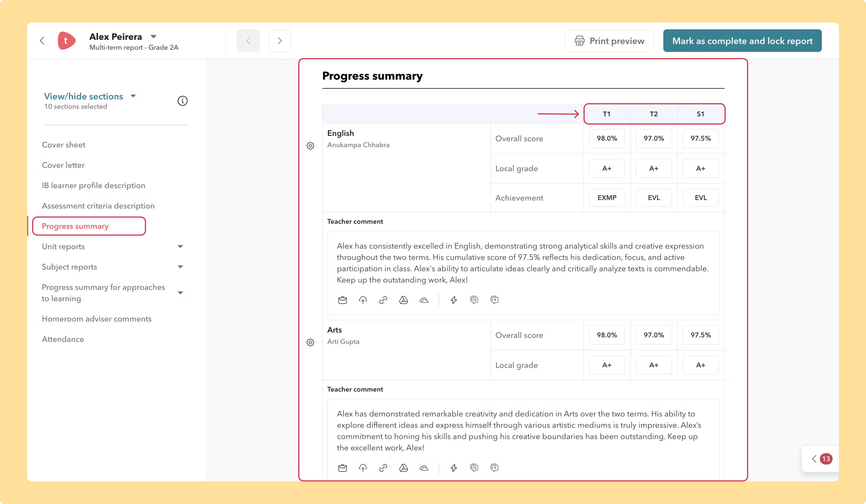Click the T1 column header
This screenshot has width=866, height=504.
tap(607, 114)
